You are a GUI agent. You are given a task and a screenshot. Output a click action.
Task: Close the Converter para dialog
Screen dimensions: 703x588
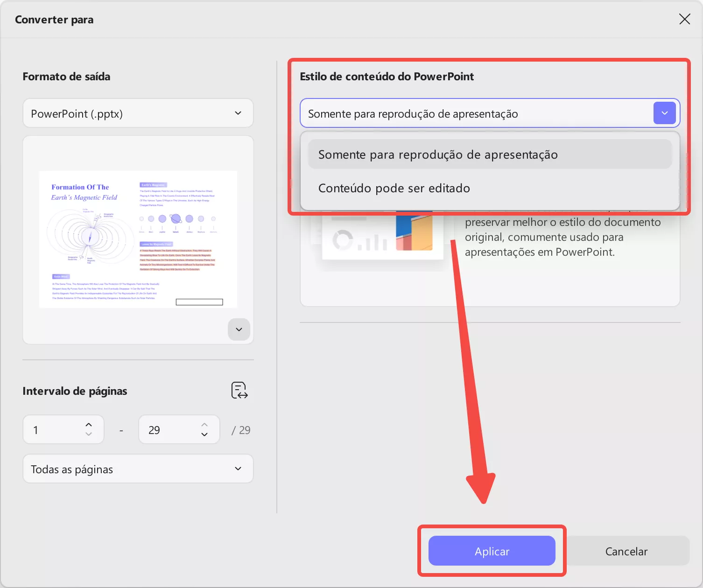click(684, 19)
